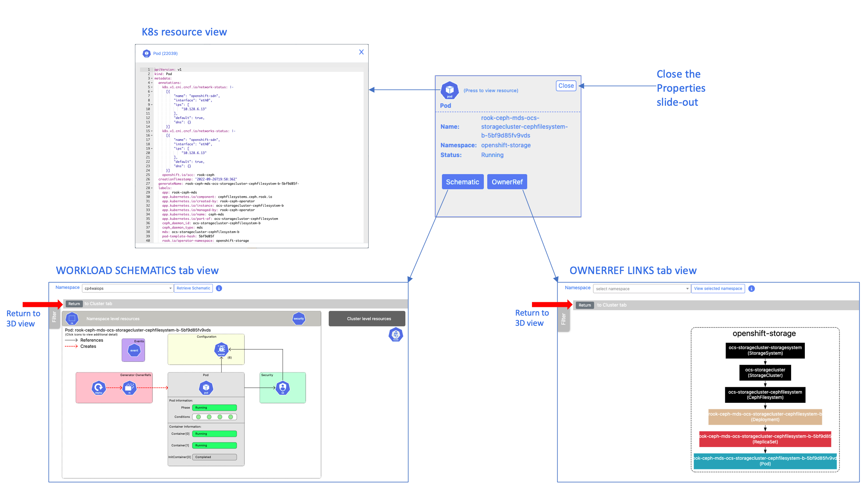The height and width of the screenshot is (490, 868).
Task: Click info icon next to Retrieve Schematic
Action: pyautogui.click(x=219, y=288)
